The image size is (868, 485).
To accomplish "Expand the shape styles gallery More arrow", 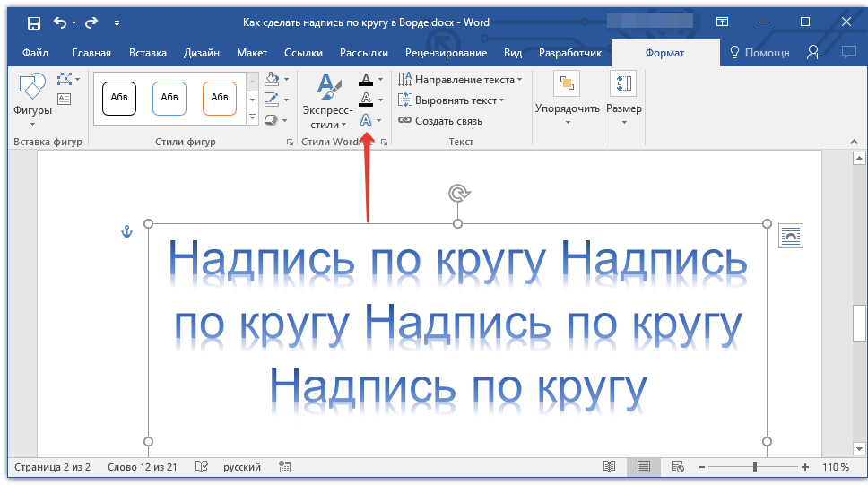I will pyautogui.click(x=252, y=118).
